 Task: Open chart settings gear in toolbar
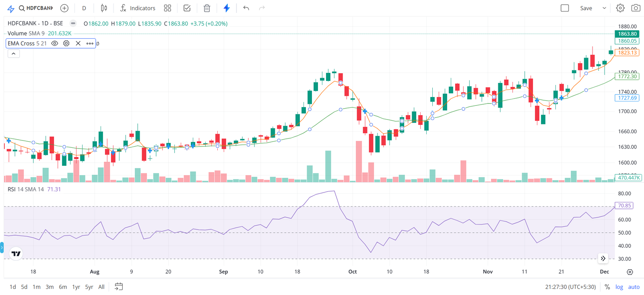point(620,8)
